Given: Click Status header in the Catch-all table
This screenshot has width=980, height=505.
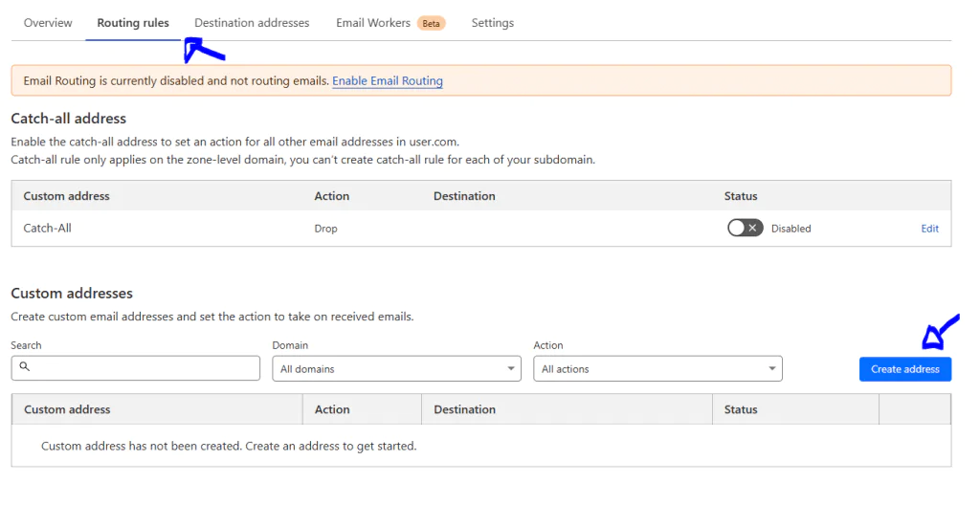Looking at the screenshot, I should pos(741,196).
